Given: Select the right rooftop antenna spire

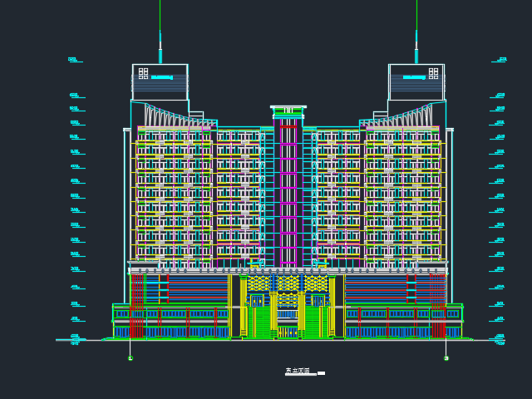Looking at the screenshot, I should pos(416,32).
